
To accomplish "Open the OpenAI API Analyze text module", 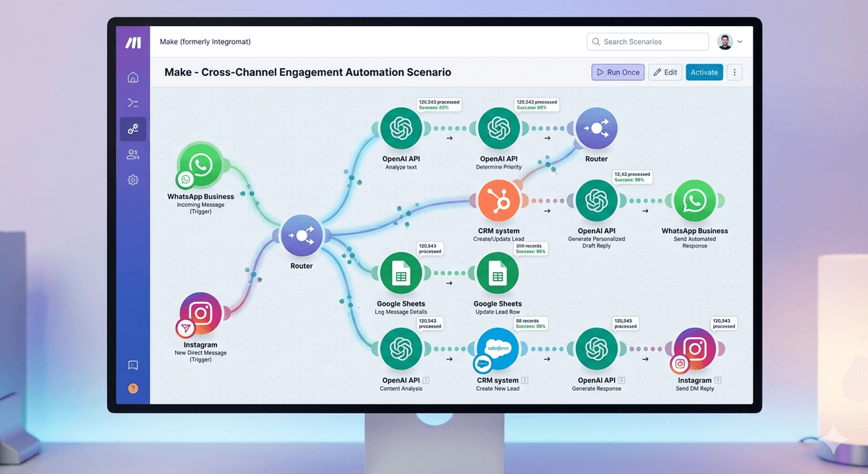I will [401, 128].
